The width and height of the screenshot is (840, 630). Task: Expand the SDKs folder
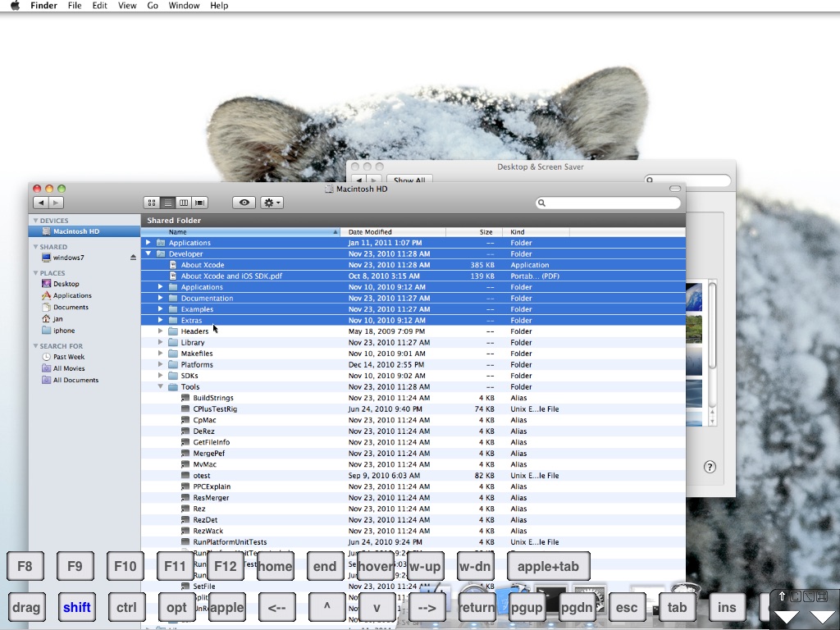160,376
